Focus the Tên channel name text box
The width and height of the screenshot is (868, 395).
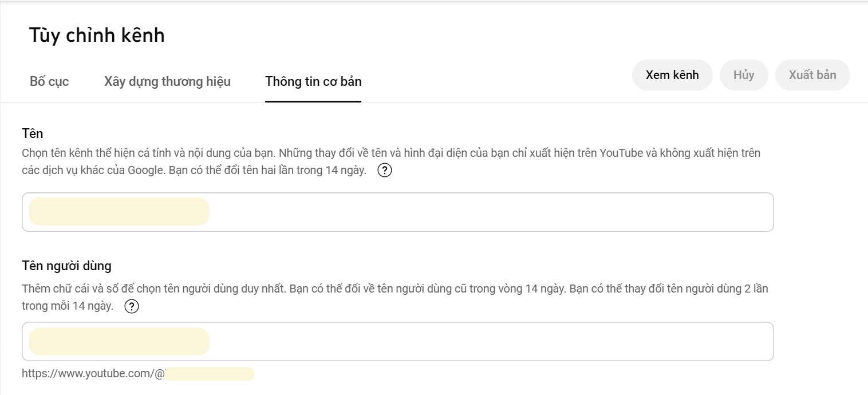(398, 212)
